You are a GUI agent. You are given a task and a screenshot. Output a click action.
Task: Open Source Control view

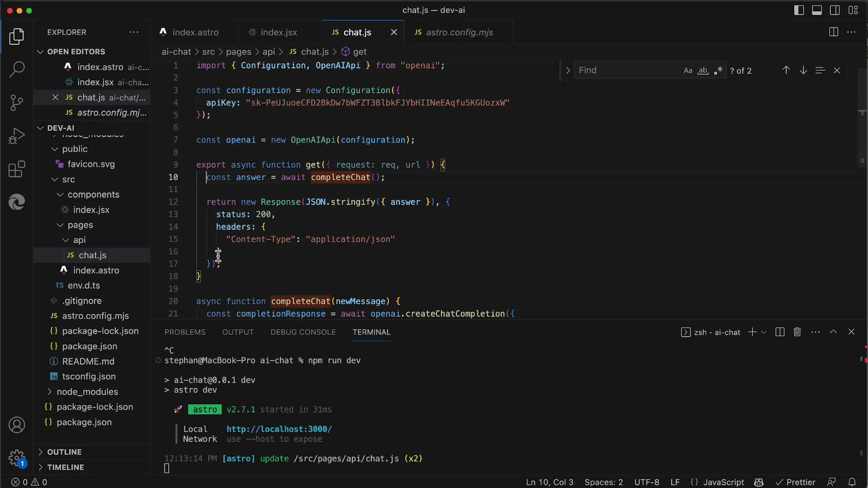[17, 103]
